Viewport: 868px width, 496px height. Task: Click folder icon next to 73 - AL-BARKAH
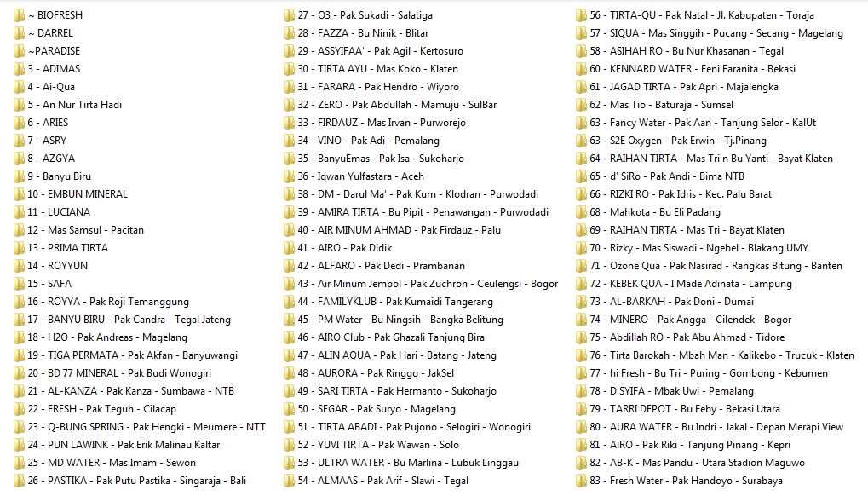581,302
